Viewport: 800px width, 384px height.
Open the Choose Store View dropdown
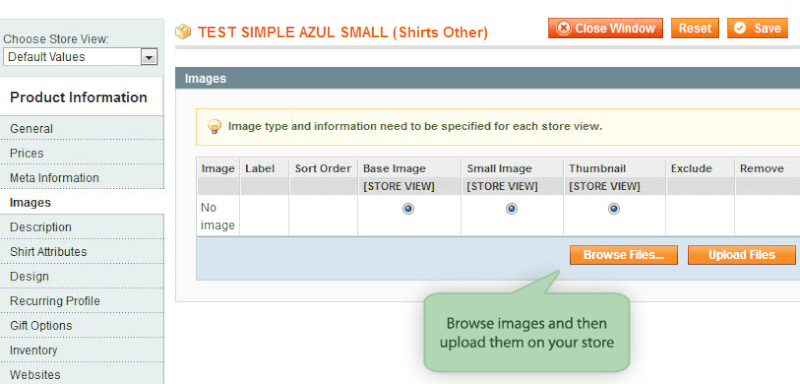coord(81,57)
